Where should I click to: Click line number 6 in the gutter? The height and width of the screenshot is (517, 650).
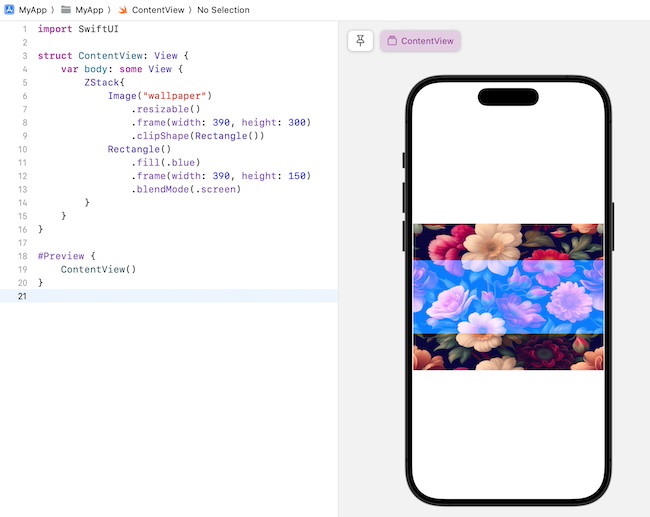click(25, 96)
